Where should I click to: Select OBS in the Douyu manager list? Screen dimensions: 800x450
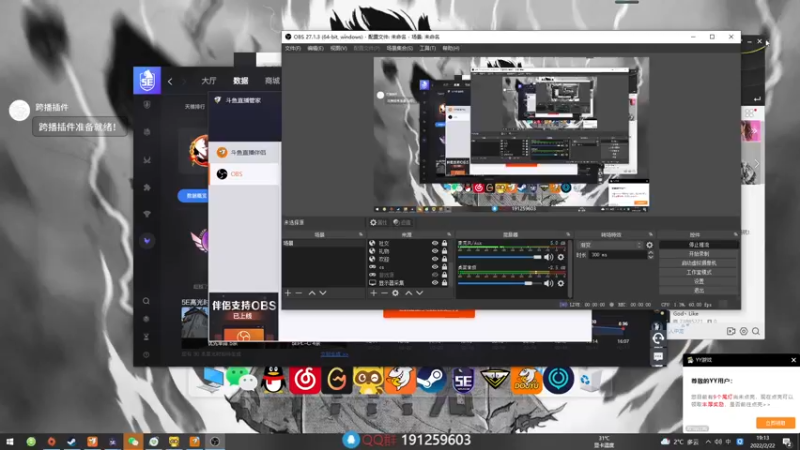click(244, 174)
